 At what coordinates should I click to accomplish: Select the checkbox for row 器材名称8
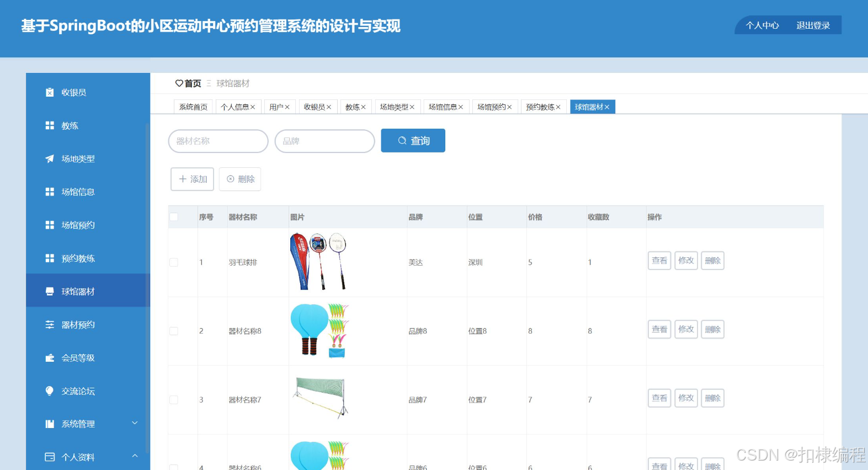pos(174,331)
